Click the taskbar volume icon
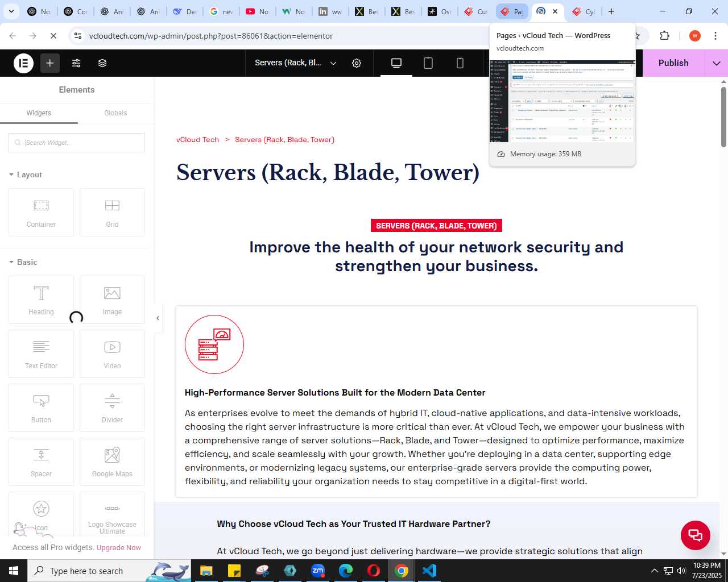This screenshot has height=582, width=728. tap(681, 571)
